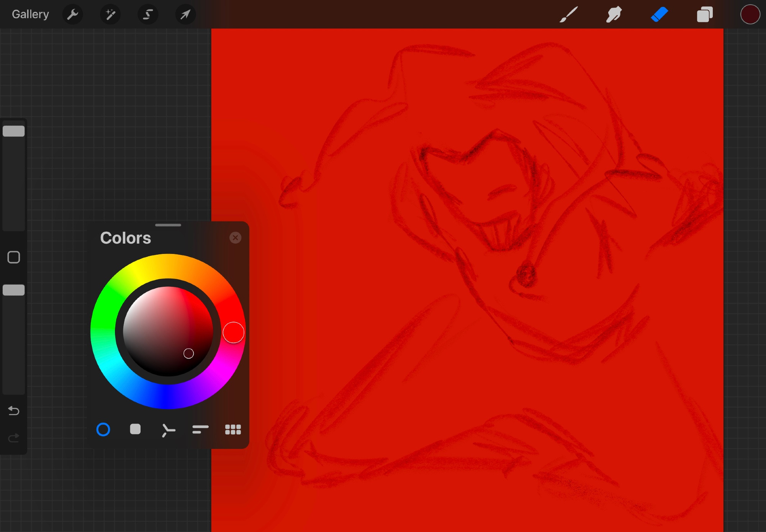The image size is (766, 532).
Task: Grab the Colors panel drag handle
Action: pyautogui.click(x=168, y=225)
